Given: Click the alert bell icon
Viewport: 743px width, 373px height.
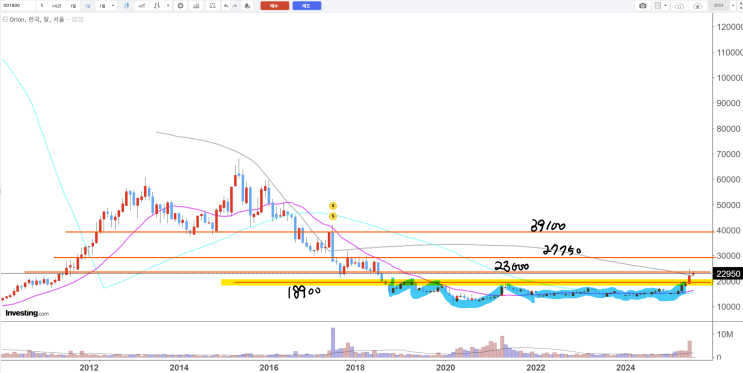Looking at the screenshot, I should pos(247,6).
